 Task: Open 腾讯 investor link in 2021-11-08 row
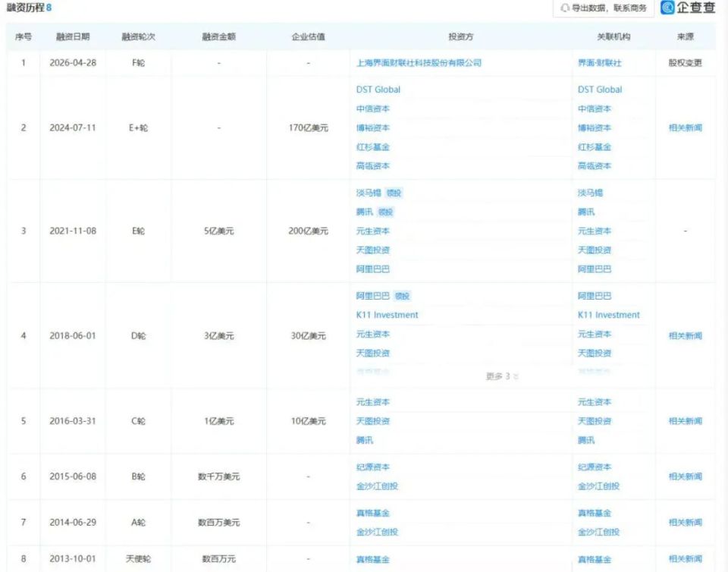[x=365, y=212]
